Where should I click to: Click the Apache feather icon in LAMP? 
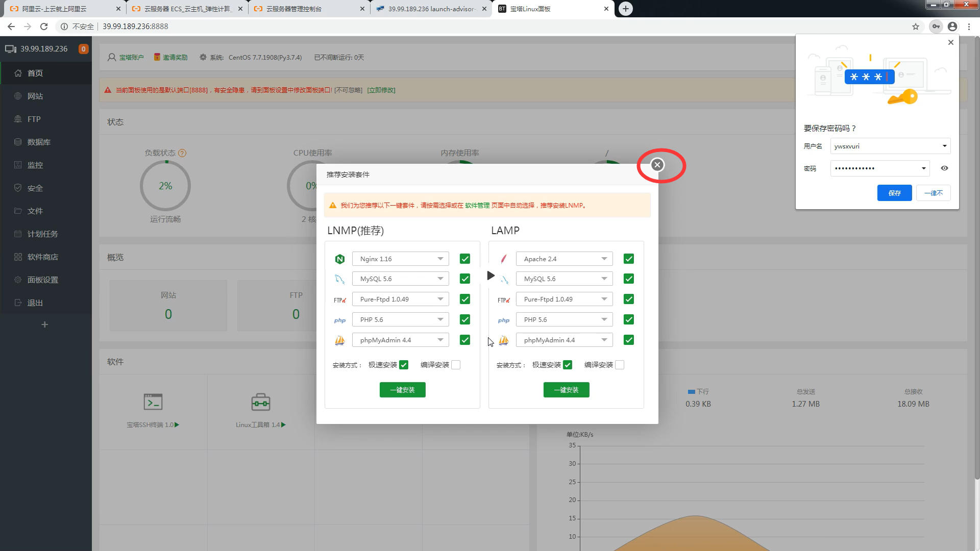504,259
